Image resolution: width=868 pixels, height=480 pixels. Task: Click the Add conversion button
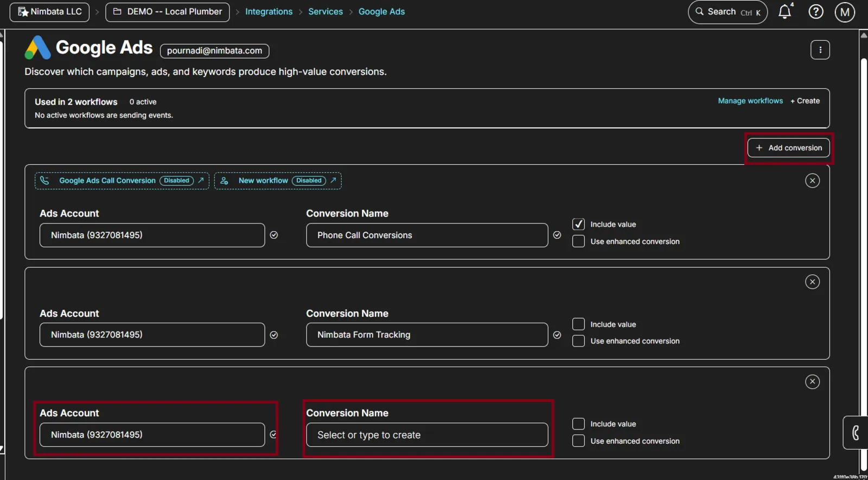pyautogui.click(x=789, y=148)
